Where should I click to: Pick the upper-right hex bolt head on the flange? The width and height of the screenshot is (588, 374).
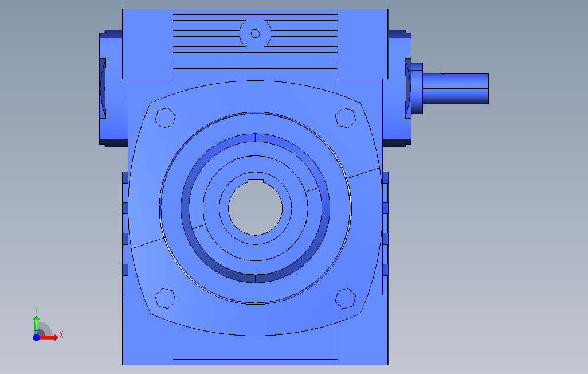click(x=346, y=118)
